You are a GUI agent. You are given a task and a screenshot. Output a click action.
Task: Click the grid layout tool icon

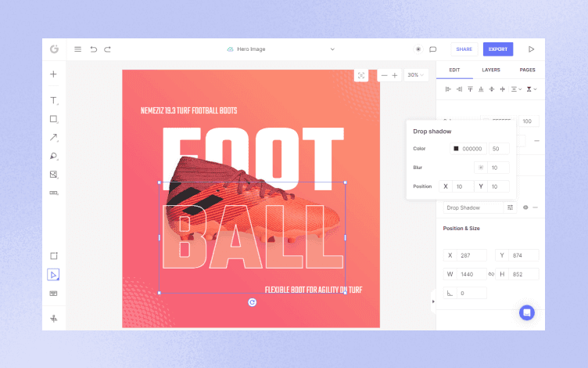click(x=53, y=294)
